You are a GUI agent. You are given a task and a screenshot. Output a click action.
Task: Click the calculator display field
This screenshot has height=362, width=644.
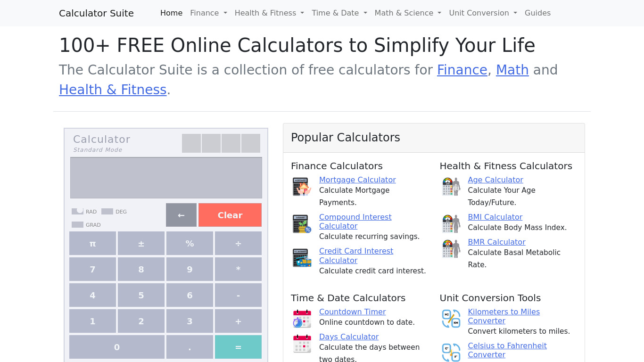pos(166,178)
